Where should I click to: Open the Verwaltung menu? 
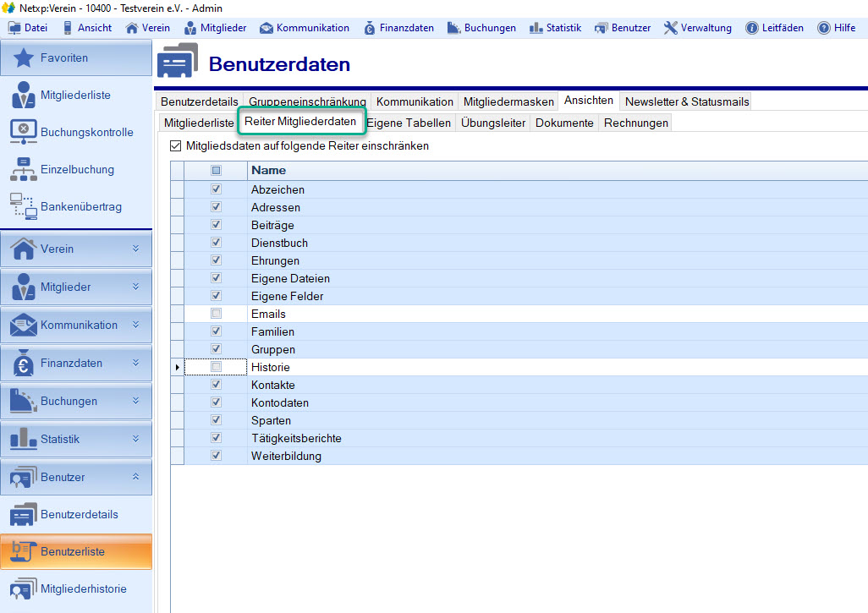[698, 28]
